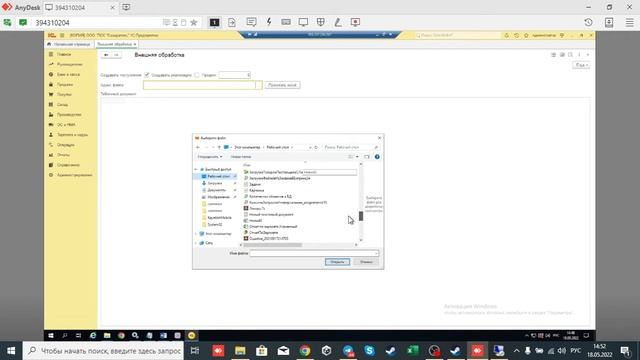Open Отчеты section in 1C sidebar
The image size is (640, 360).
(63, 155)
